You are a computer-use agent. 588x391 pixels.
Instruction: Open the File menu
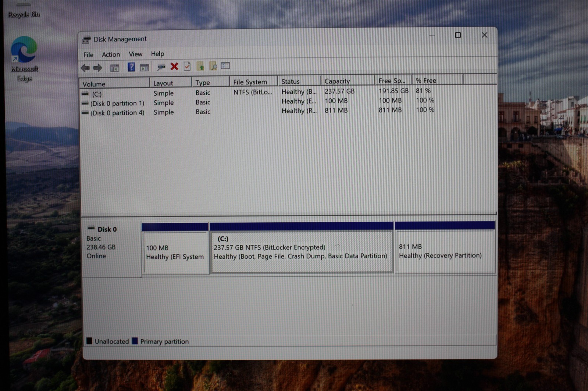tap(88, 55)
